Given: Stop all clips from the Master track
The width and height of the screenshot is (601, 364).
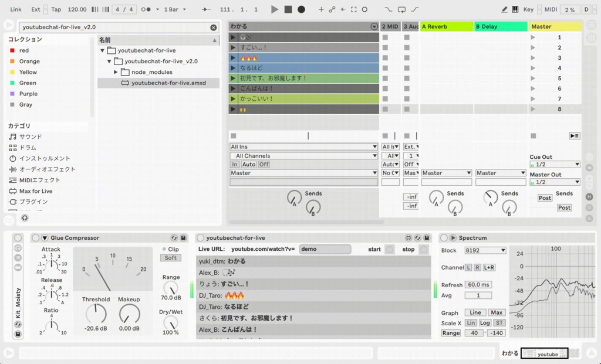Looking at the screenshot, I should 533,136.
